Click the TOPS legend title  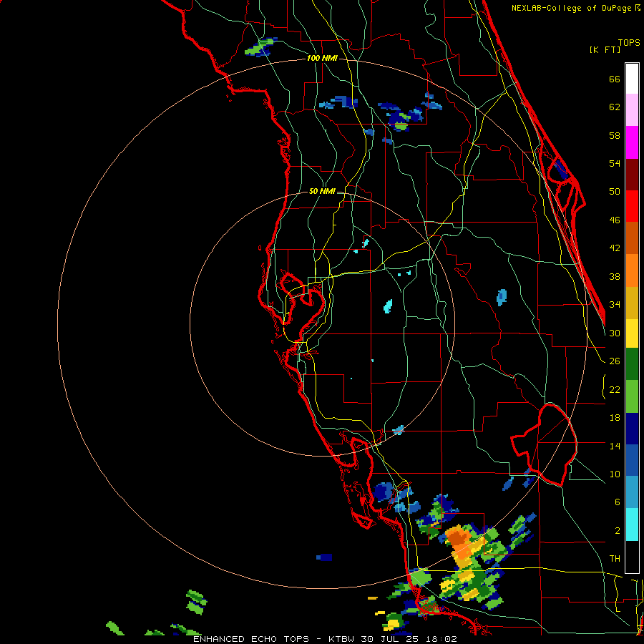click(629, 43)
